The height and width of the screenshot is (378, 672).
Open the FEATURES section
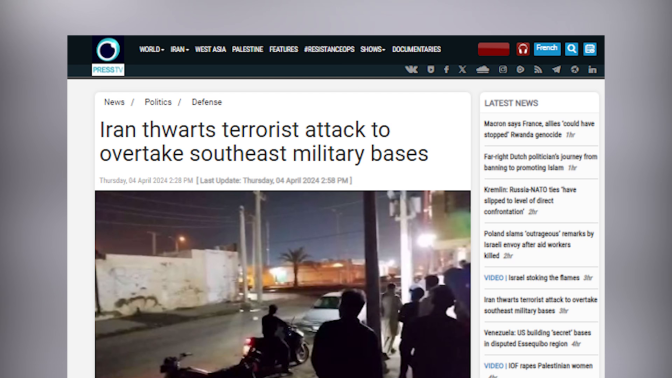point(284,49)
